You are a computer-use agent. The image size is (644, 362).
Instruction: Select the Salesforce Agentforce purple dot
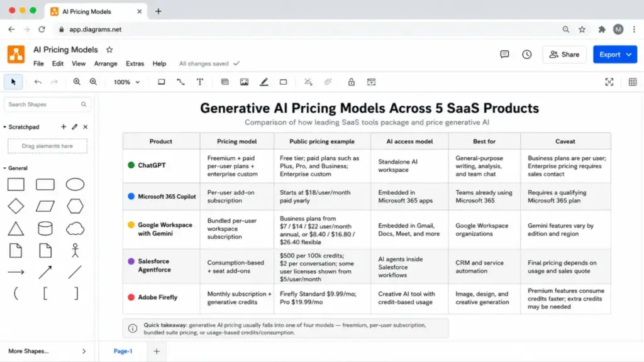[131, 261]
